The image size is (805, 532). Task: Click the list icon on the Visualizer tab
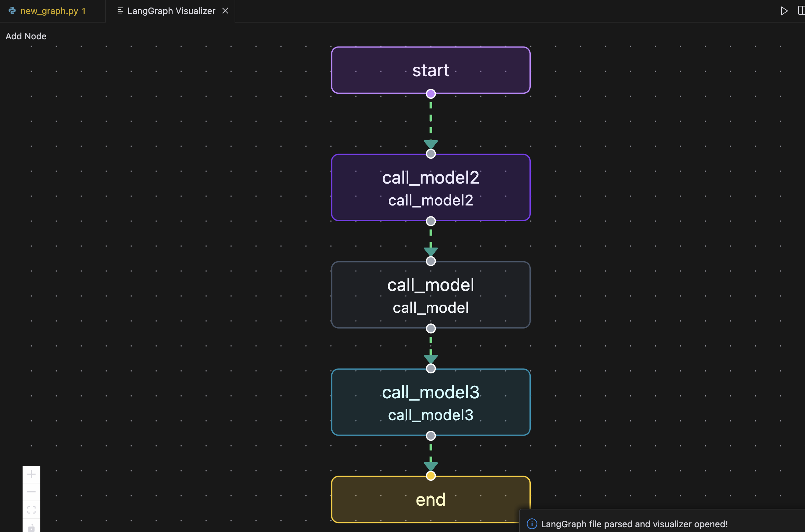[120, 11]
